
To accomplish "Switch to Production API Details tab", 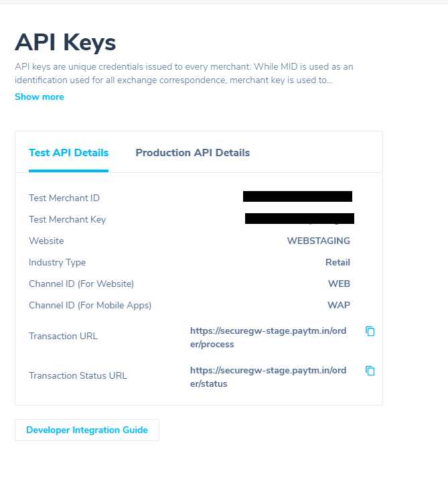I will (193, 153).
